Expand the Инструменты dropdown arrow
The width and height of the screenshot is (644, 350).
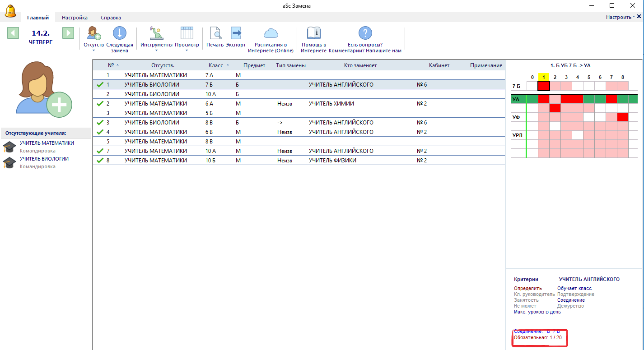tap(156, 51)
